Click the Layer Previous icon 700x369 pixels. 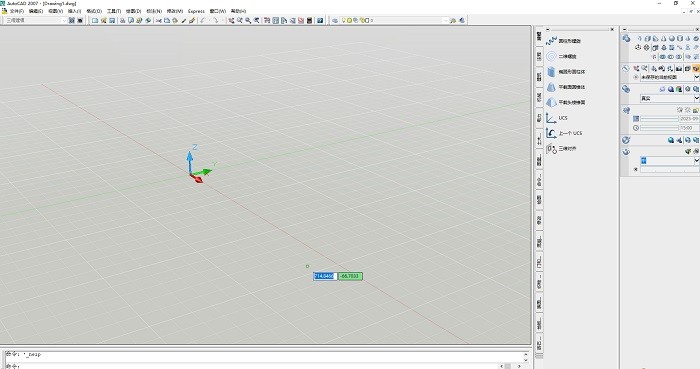[462, 20]
